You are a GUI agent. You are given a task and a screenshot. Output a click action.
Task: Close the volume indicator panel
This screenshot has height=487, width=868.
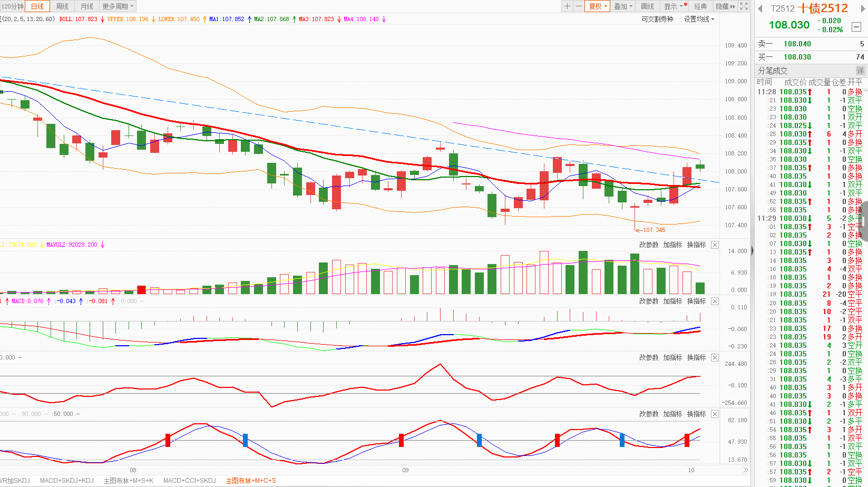coord(715,245)
